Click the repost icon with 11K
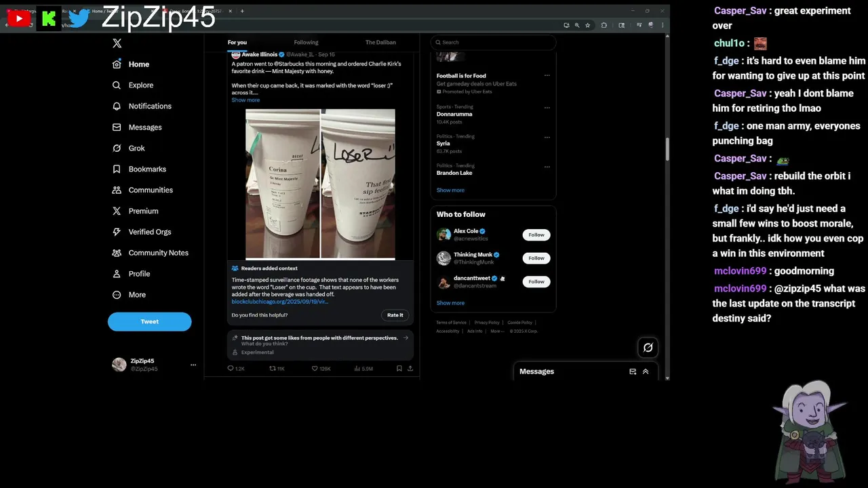 click(273, 369)
